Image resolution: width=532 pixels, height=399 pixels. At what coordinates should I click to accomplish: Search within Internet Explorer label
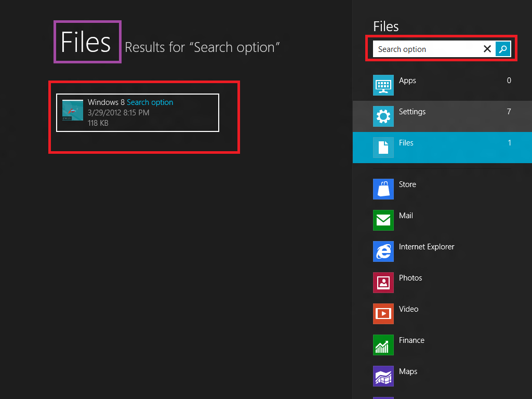point(427,247)
